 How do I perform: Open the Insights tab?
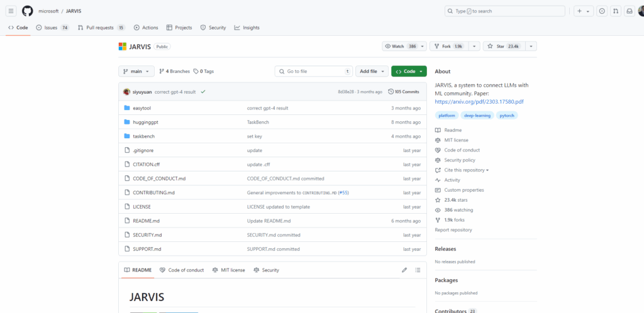tap(247, 28)
